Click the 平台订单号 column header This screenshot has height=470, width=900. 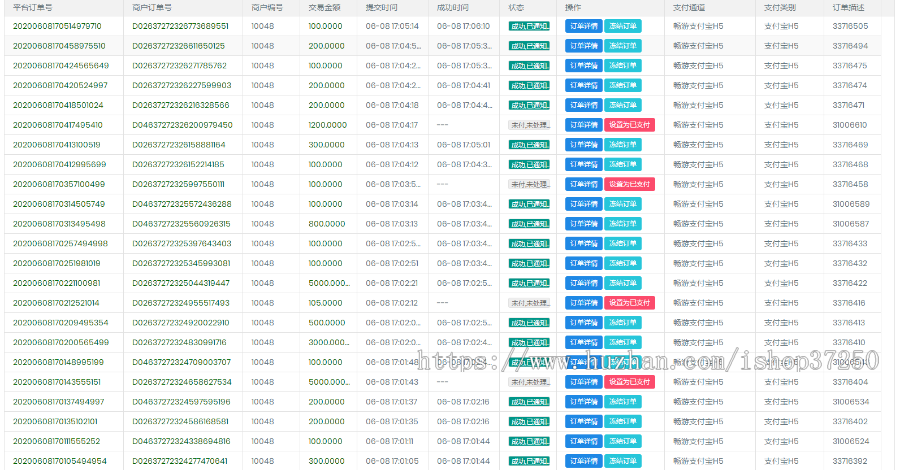point(33,7)
